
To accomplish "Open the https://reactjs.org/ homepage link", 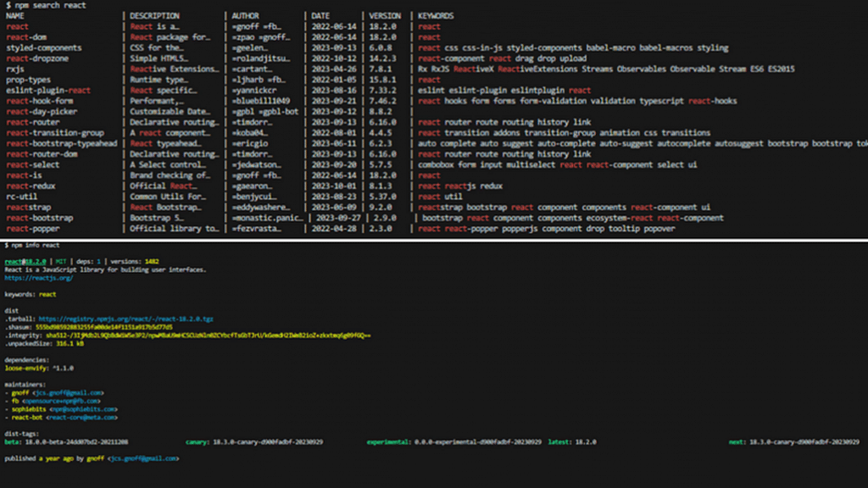I will 39,278.
